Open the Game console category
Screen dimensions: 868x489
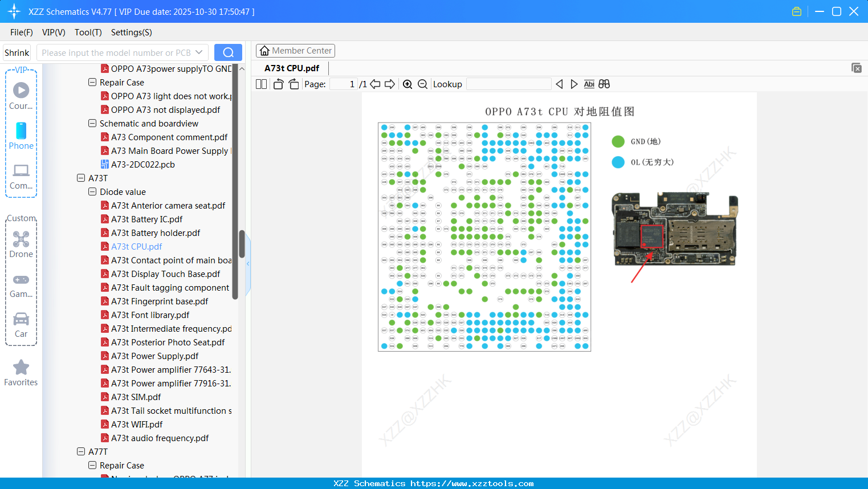tap(21, 285)
